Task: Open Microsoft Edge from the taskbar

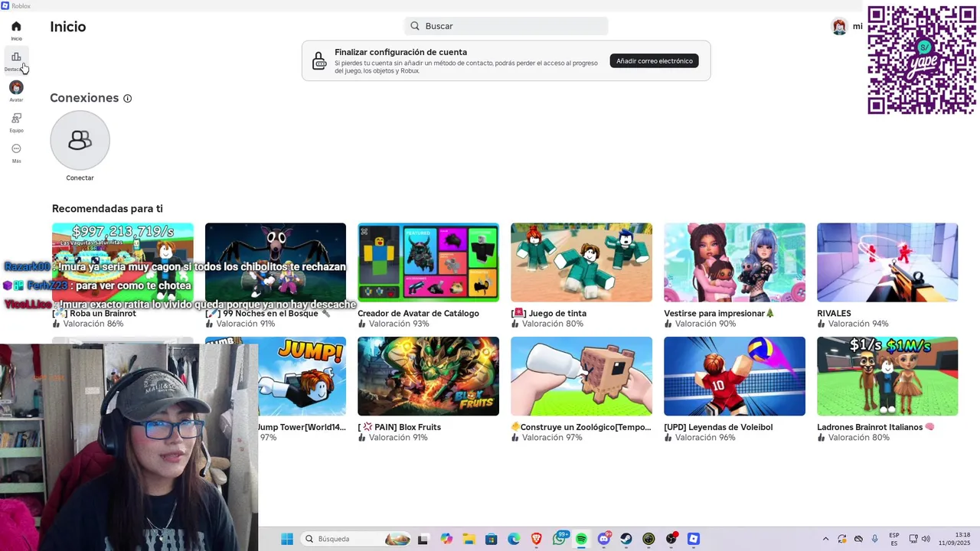Action: pyautogui.click(x=514, y=539)
